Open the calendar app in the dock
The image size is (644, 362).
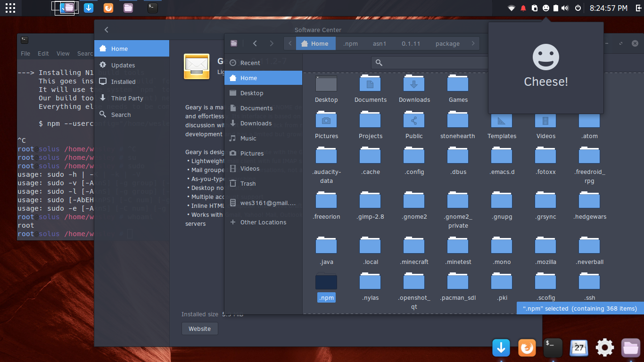pos(579,348)
